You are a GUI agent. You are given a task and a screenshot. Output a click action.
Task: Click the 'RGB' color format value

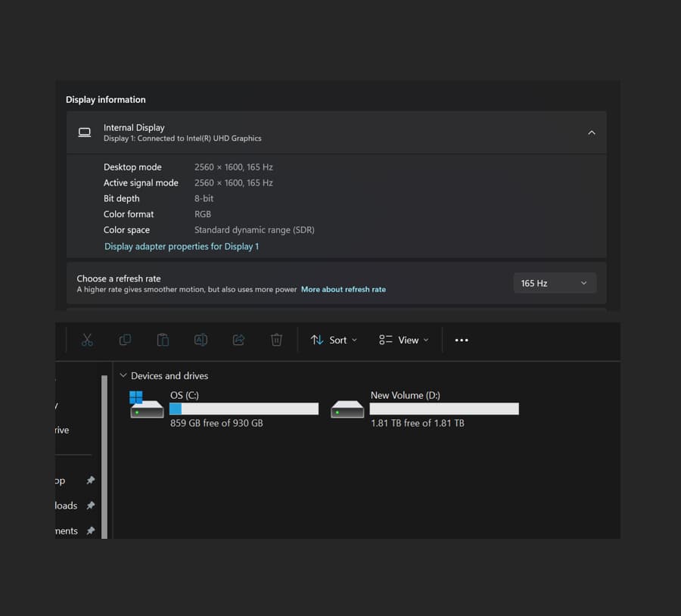tap(202, 214)
